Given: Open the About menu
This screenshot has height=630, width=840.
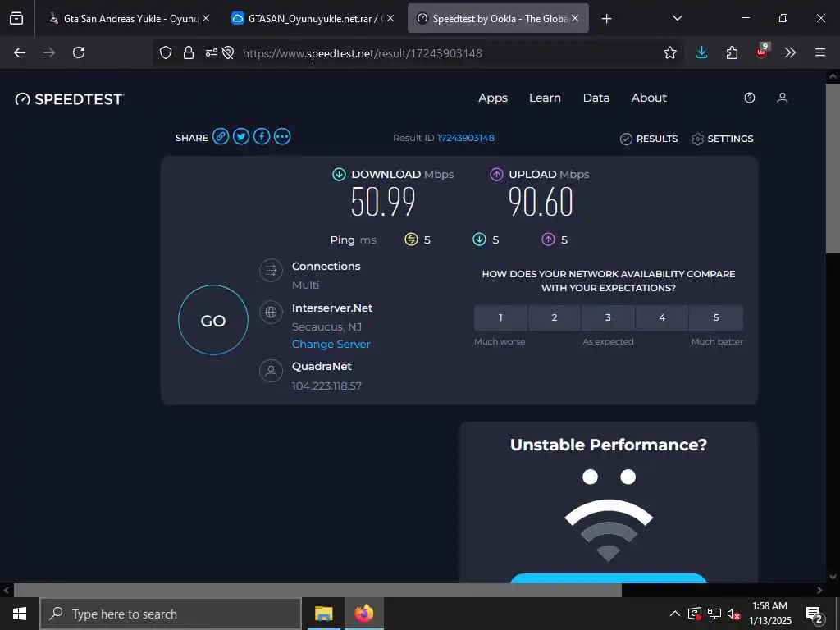Looking at the screenshot, I should (x=649, y=98).
